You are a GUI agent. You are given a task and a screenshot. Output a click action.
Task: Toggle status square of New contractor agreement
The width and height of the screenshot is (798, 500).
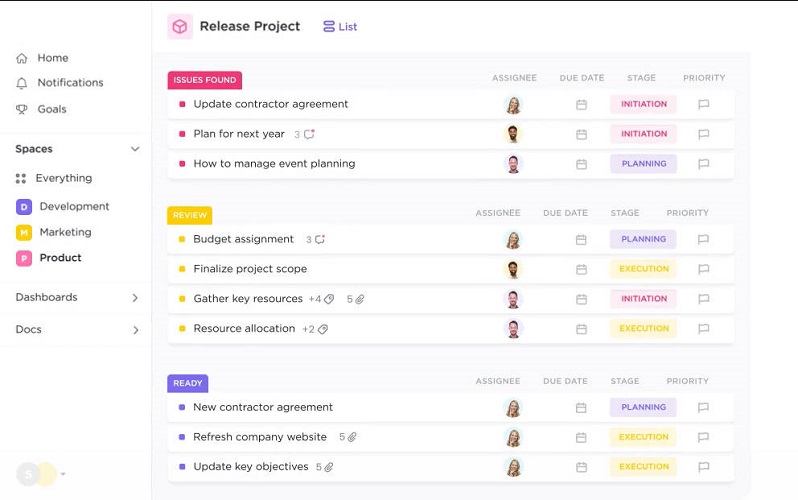[x=182, y=407]
